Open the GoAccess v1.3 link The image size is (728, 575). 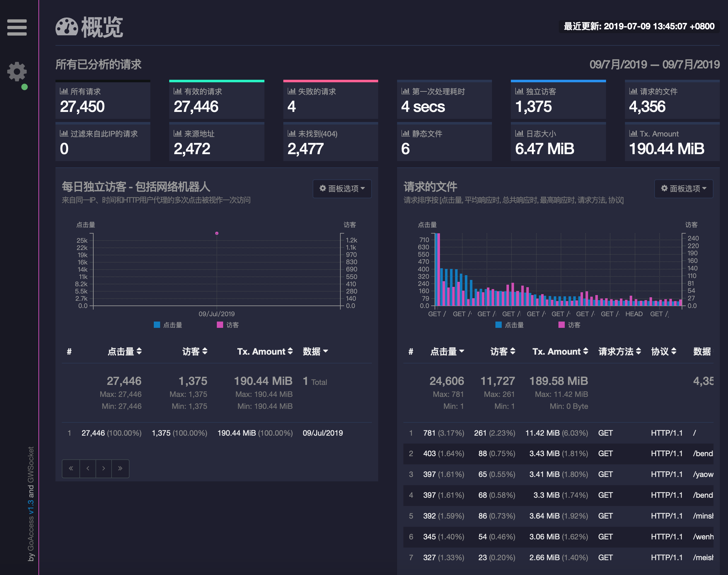click(x=31, y=507)
